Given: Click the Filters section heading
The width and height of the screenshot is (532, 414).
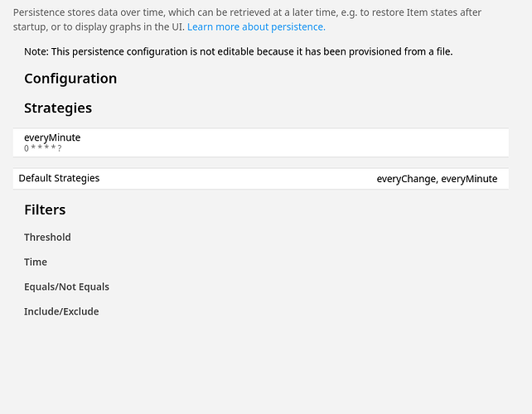Looking at the screenshot, I should (x=45, y=209).
